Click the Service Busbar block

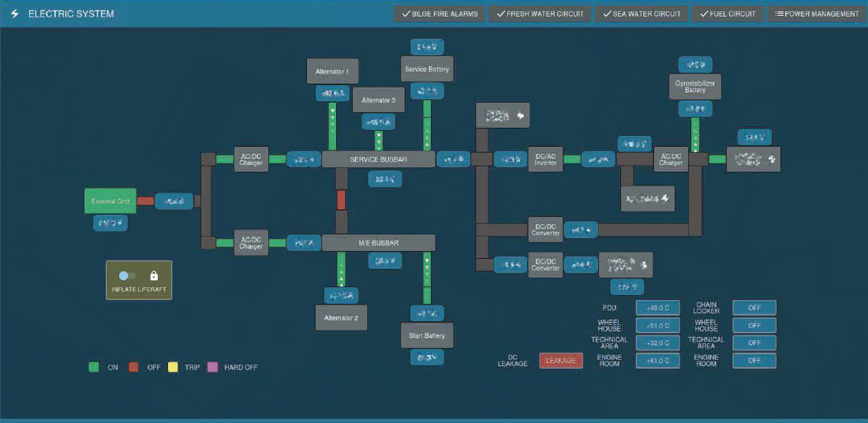pos(379,159)
